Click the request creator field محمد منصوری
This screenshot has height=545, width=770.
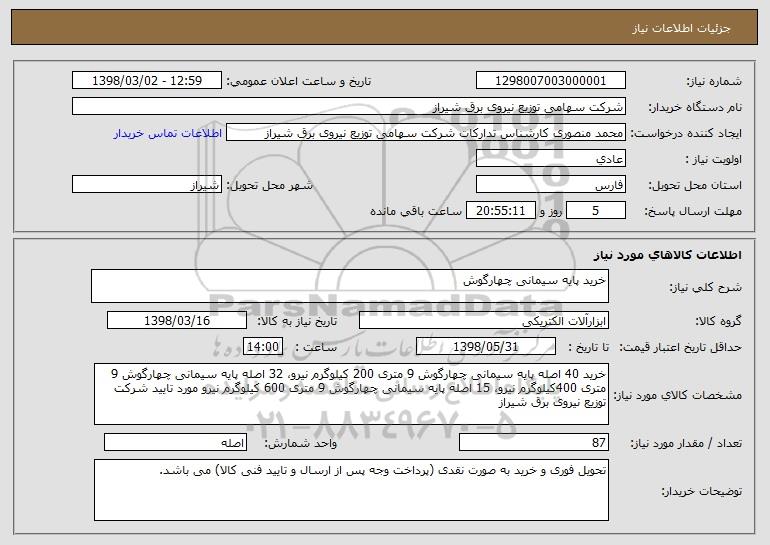coord(425,133)
